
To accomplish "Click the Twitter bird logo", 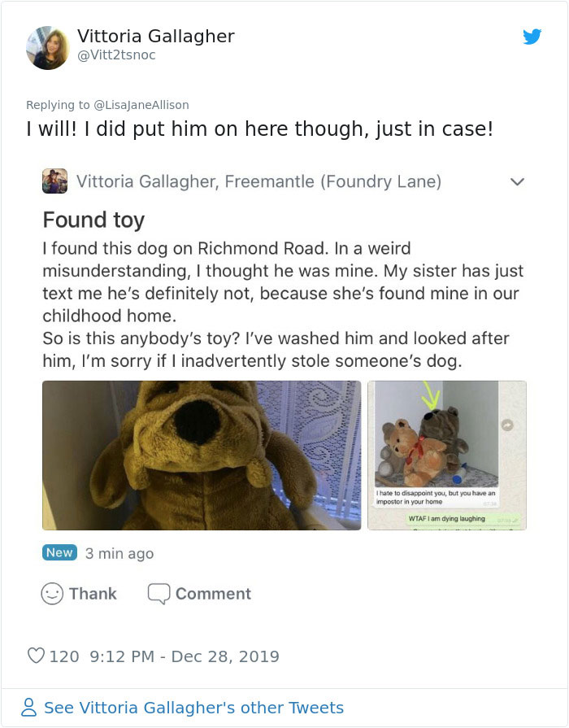I will click(x=533, y=37).
